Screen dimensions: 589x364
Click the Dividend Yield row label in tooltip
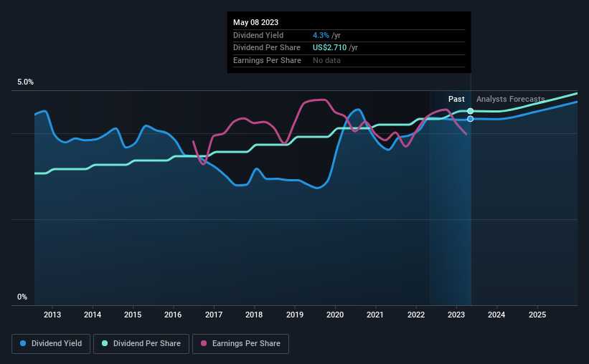[258, 35]
